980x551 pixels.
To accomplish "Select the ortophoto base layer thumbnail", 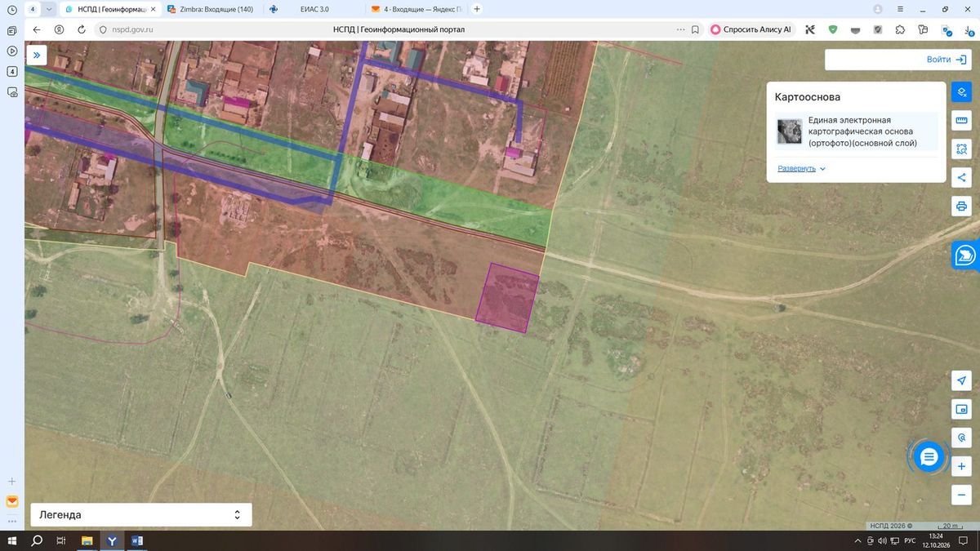I will 790,131.
